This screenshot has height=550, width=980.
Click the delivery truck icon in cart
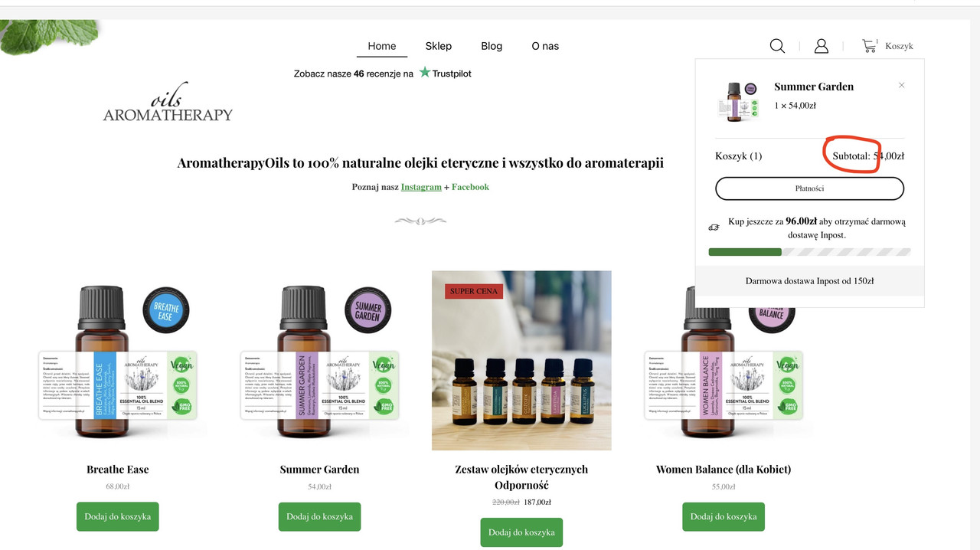click(x=714, y=228)
